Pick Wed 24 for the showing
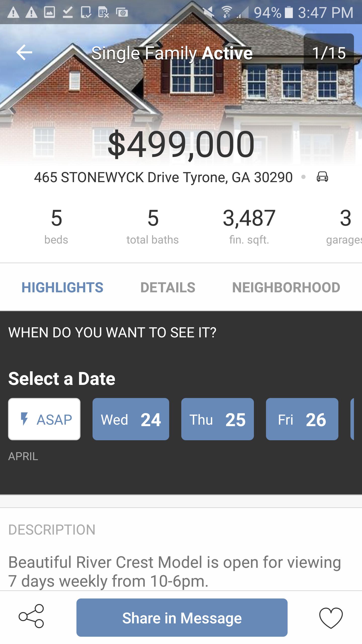Image resolution: width=362 pixels, height=644 pixels. 131,419
